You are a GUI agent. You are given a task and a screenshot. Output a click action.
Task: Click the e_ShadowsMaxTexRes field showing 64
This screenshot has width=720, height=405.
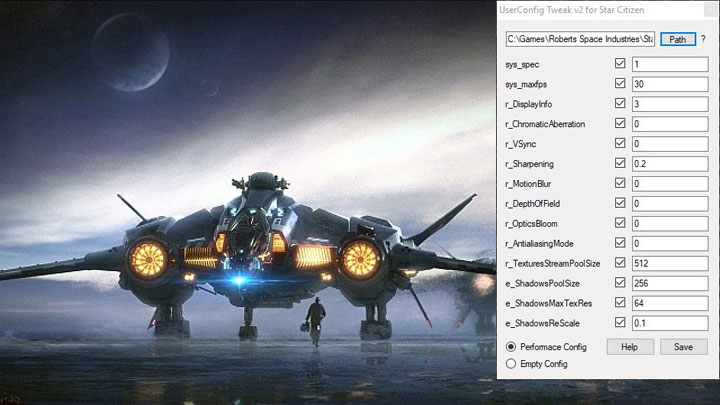click(x=670, y=303)
